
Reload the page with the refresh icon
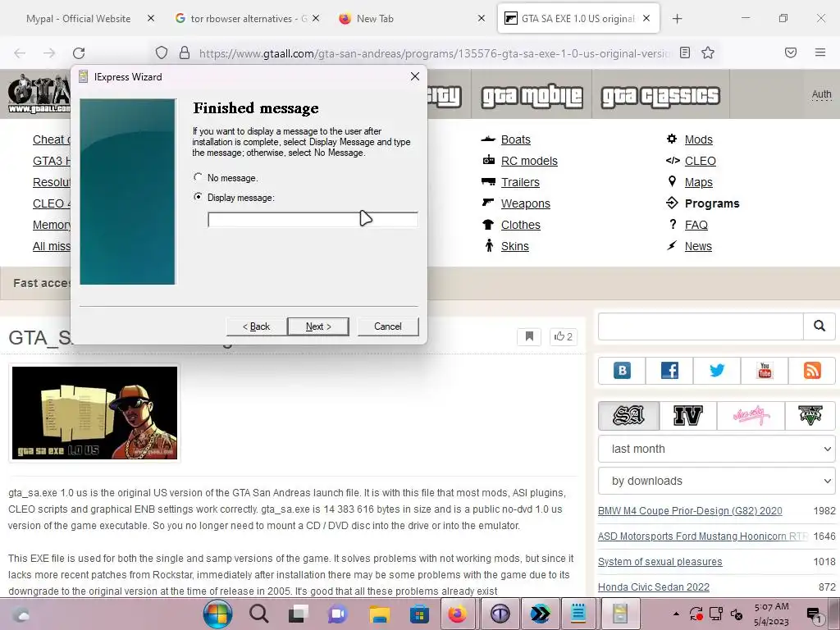pyautogui.click(x=79, y=53)
